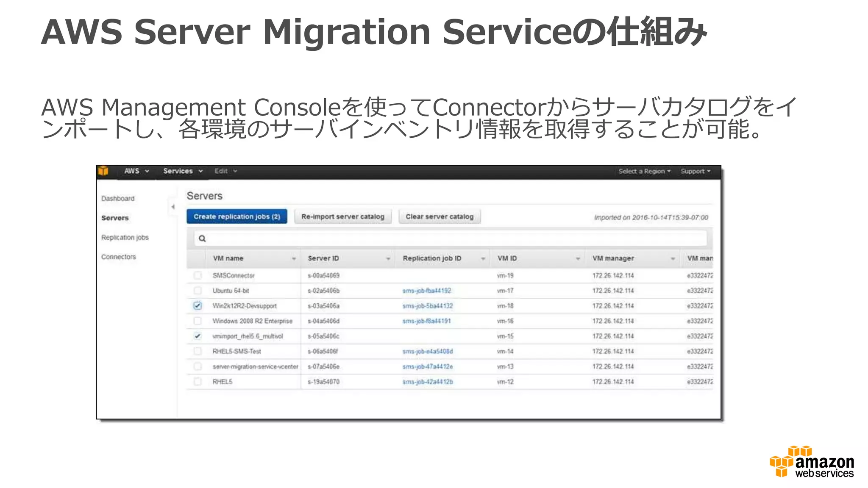The image size is (868, 488).
Task: Click VM name SMSConnector
Action: coord(234,275)
